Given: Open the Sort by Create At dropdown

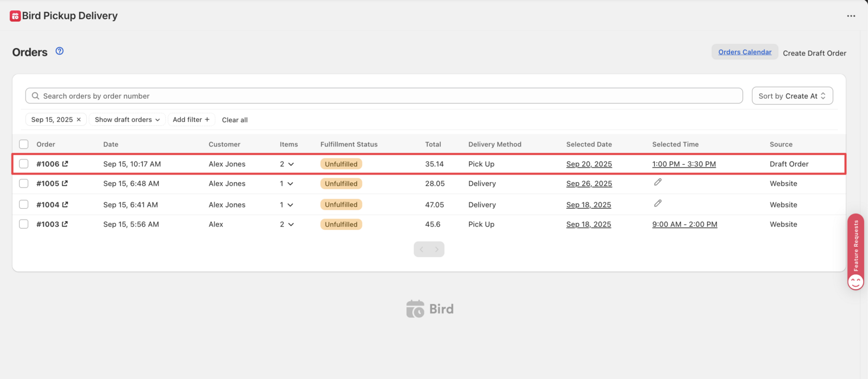Looking at the screenshot, I should pyautogui.click(x=792, y=96).
